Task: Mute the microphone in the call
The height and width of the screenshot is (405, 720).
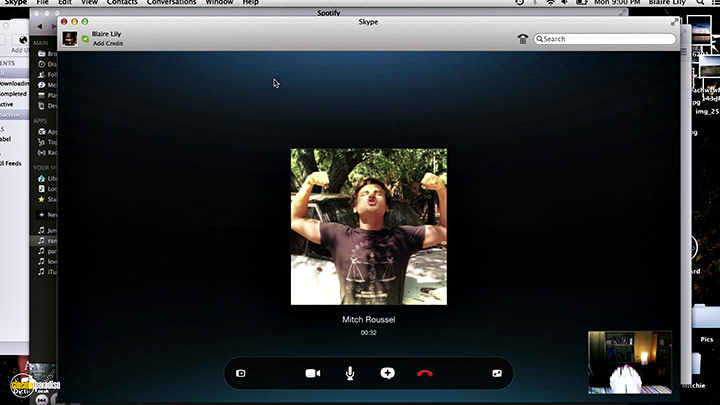Action: pos(350,373)
